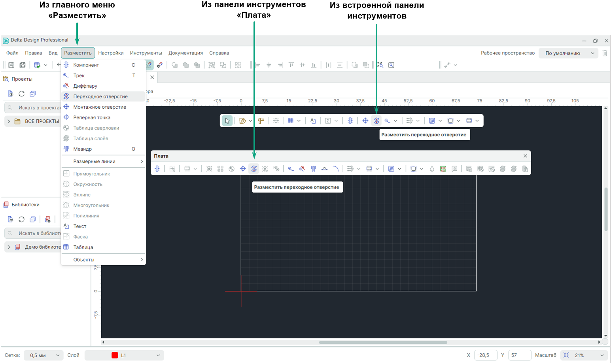The image size is (611, 364).
Task: Open the layer dropdown showing L1
Action: pyautogui.click(x=124, y=355)
